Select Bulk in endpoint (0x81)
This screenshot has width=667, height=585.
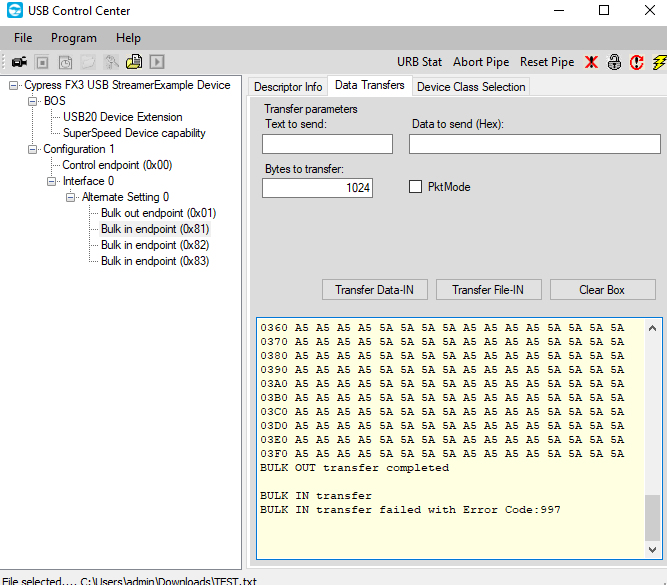(x=155, y=229)
